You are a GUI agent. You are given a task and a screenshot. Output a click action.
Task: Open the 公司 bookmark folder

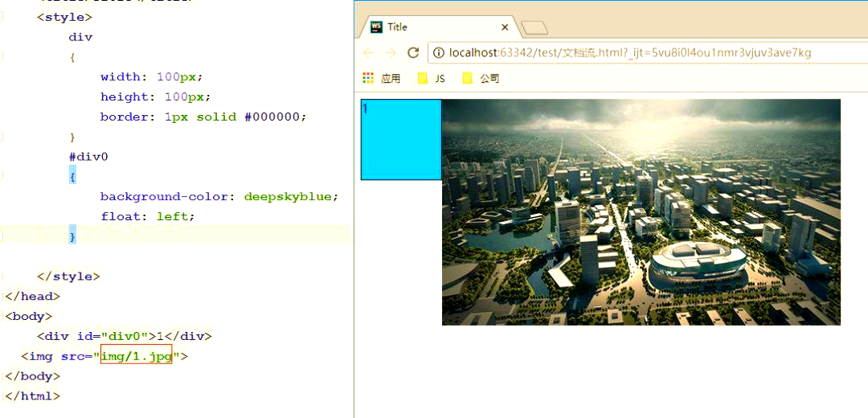point(481,79)
